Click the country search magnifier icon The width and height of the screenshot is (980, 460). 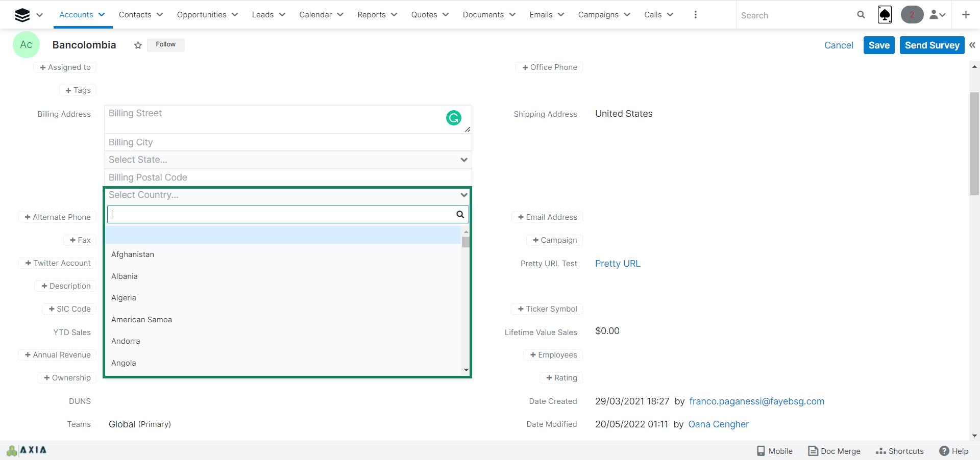coord(460,215)
